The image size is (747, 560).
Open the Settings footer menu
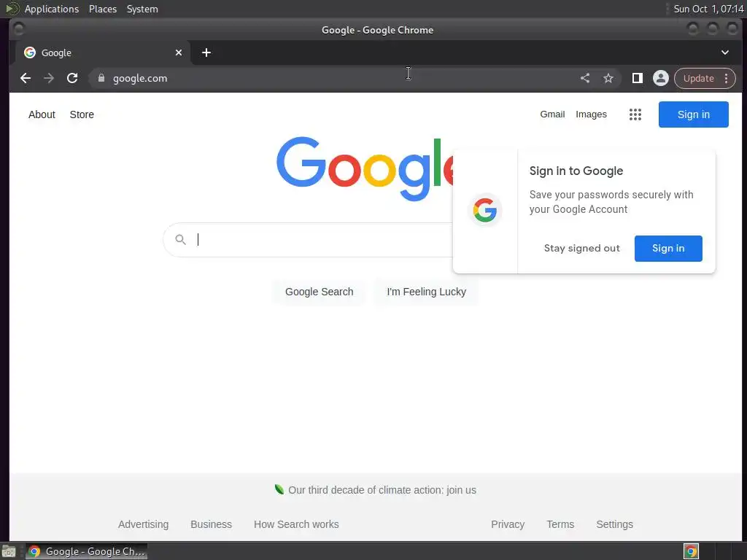coord(614,524)
